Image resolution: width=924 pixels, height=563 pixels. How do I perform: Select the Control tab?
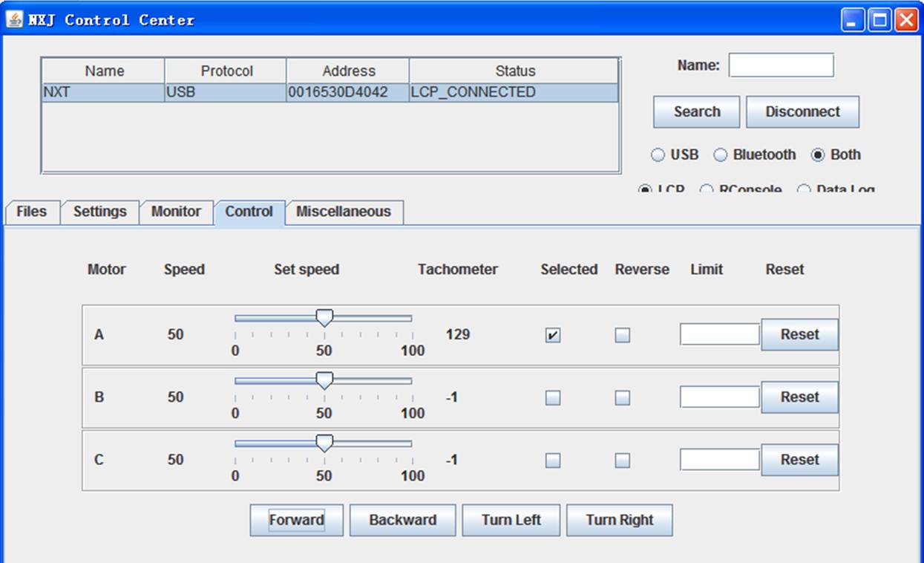tap(249, 212)
